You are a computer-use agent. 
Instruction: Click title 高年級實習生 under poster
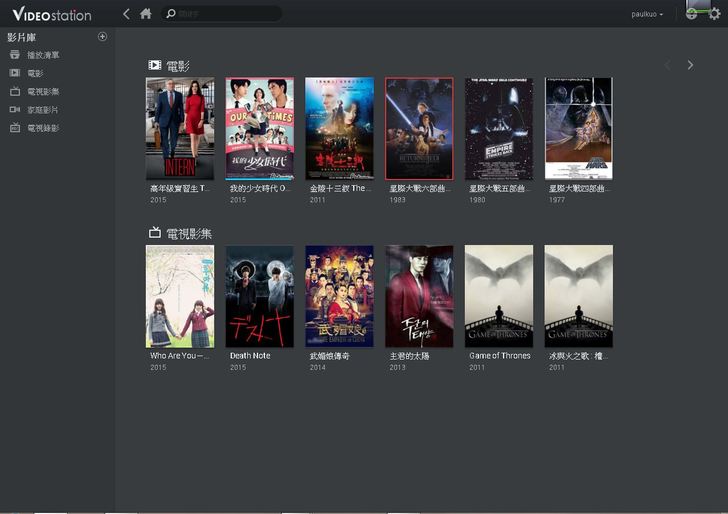pyautogui.click(x=180, y=188)
